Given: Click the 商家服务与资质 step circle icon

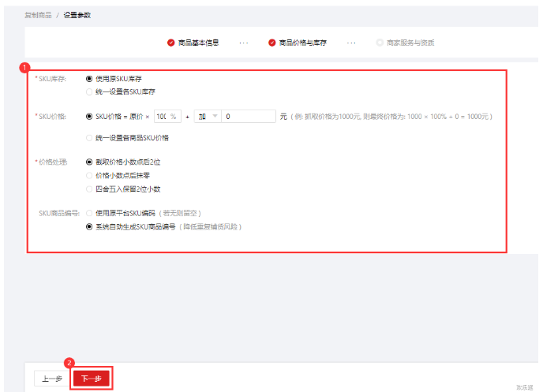Looking at the screenshot, I should coord(380,43).
